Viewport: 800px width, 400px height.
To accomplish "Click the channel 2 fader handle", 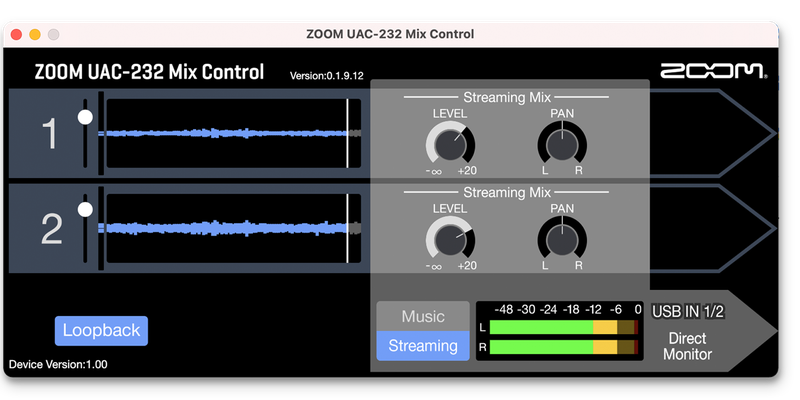I will pyautogui.click(x=85, y=209).
